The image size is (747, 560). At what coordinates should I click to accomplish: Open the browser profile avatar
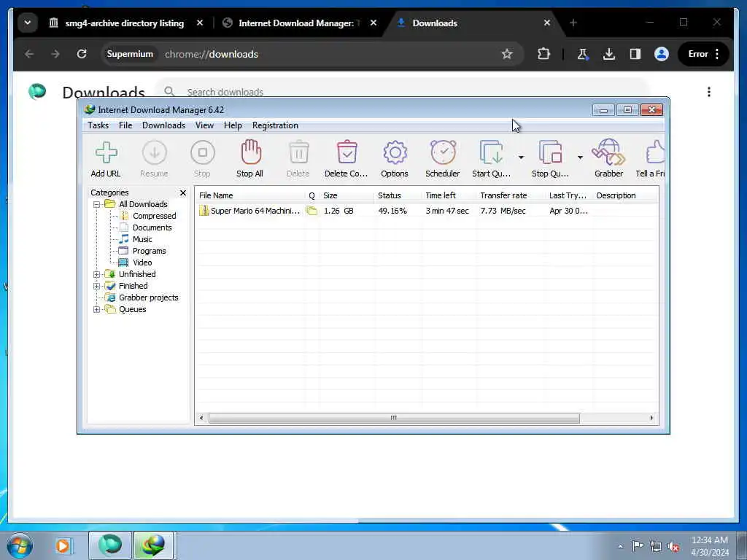point(661,54)
